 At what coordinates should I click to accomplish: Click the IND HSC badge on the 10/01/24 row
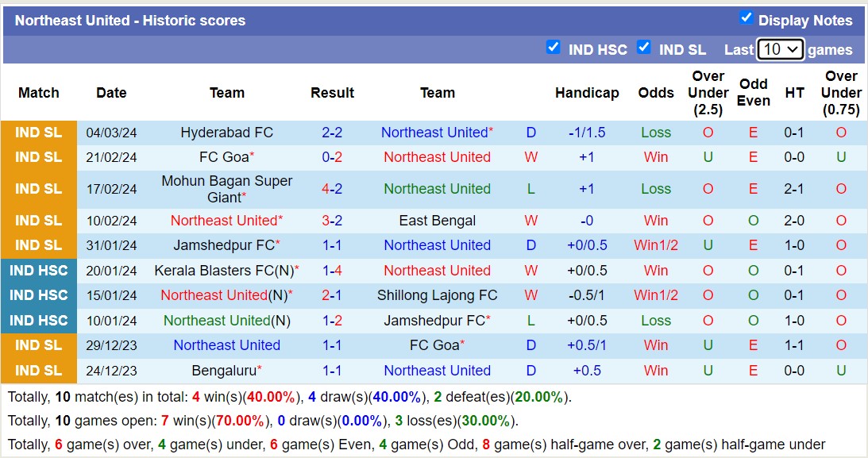point(39,321)
